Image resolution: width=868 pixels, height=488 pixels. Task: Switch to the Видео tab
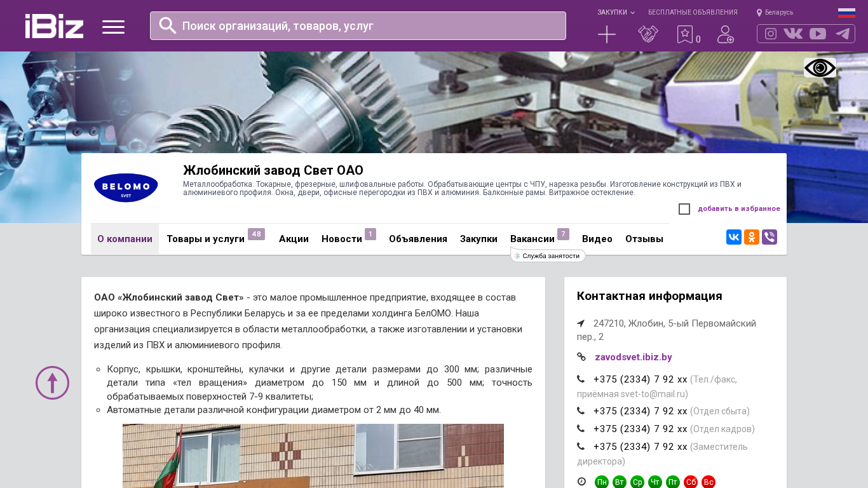pyautogui.click(x=597, y=239)
